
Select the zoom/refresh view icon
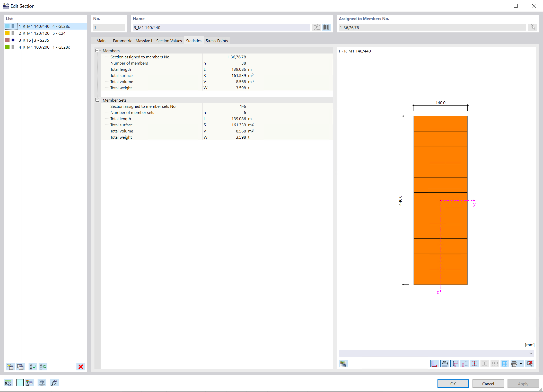click(x=530, y=363)
